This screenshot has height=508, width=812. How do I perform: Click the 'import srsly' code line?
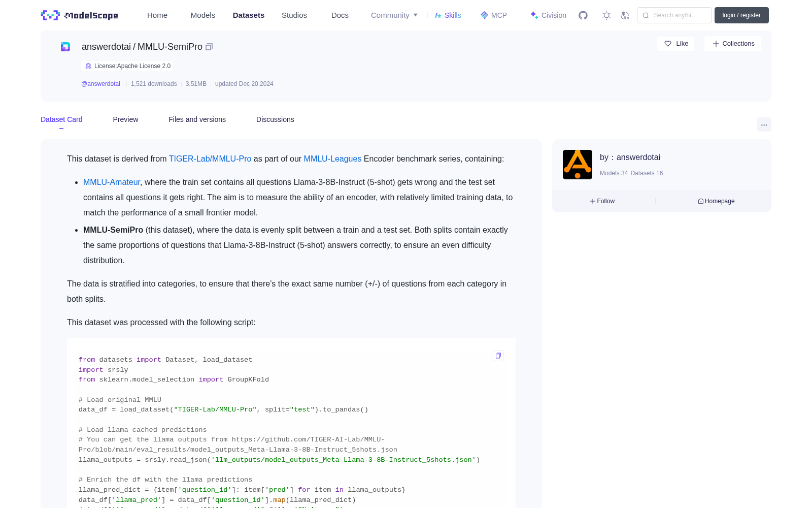pyautogui.click(x=104, y=370)
